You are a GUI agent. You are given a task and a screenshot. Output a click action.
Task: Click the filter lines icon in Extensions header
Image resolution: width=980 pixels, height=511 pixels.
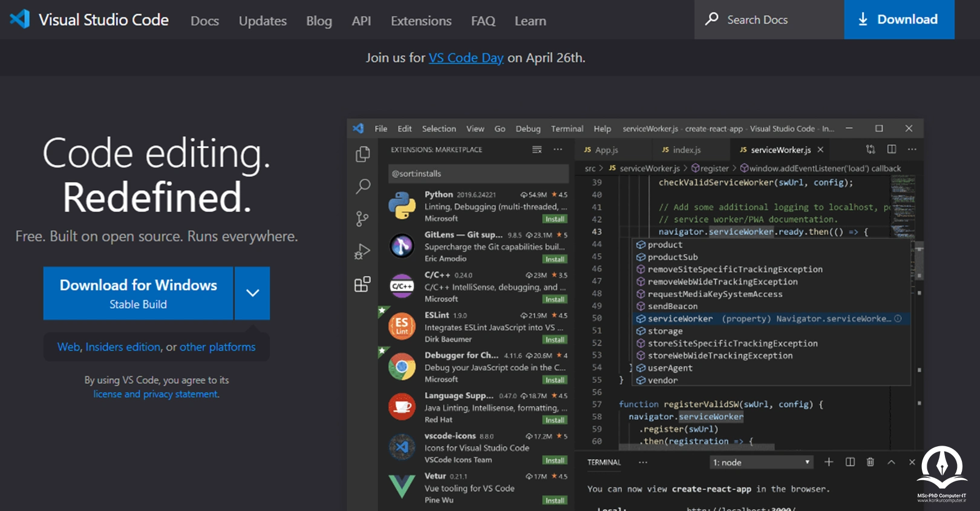[x=537, y=150]
